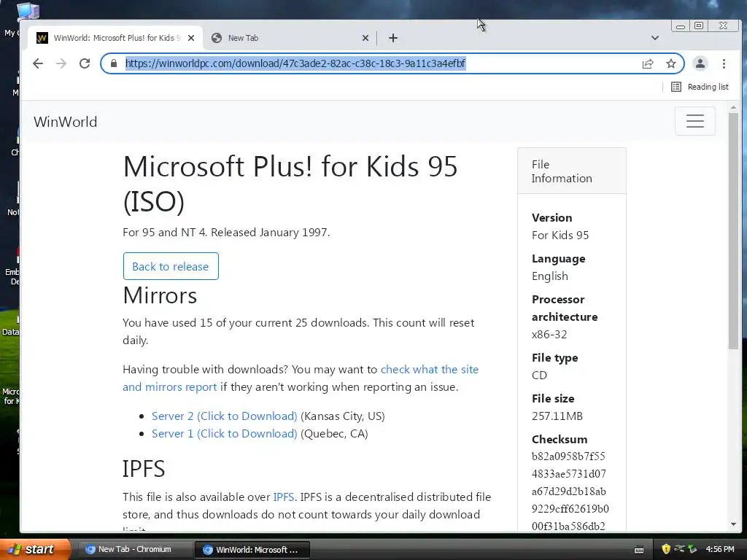View site info via the lock icon
The image size is (747, 560).
tap(113, 63)
